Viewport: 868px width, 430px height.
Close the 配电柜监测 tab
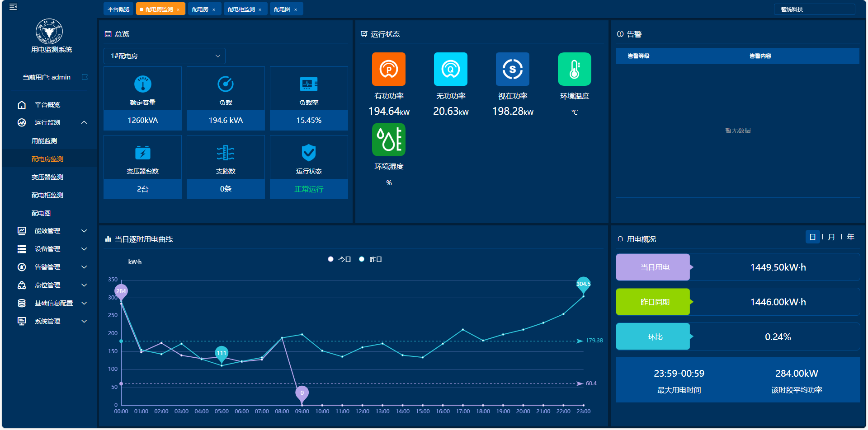[260, 9]
